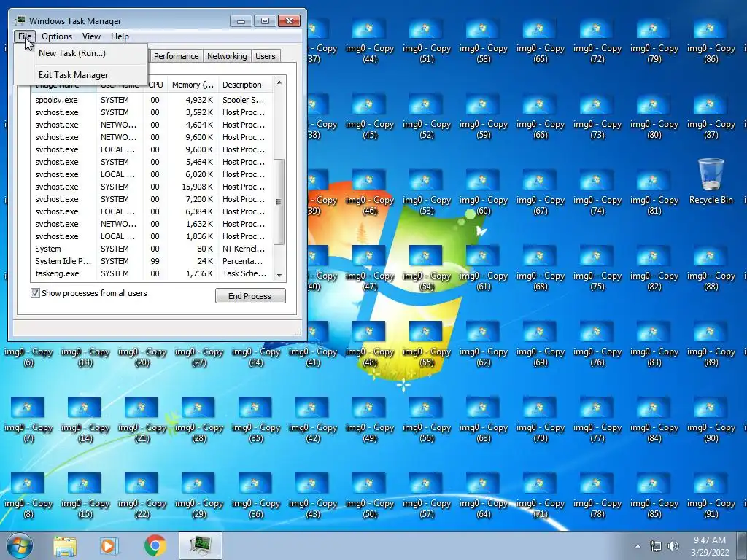The width and height of the screenshot is (747, 560).
Task: Select img0 - Copy (91) desktop icon
Action: (x=711, y=496)
